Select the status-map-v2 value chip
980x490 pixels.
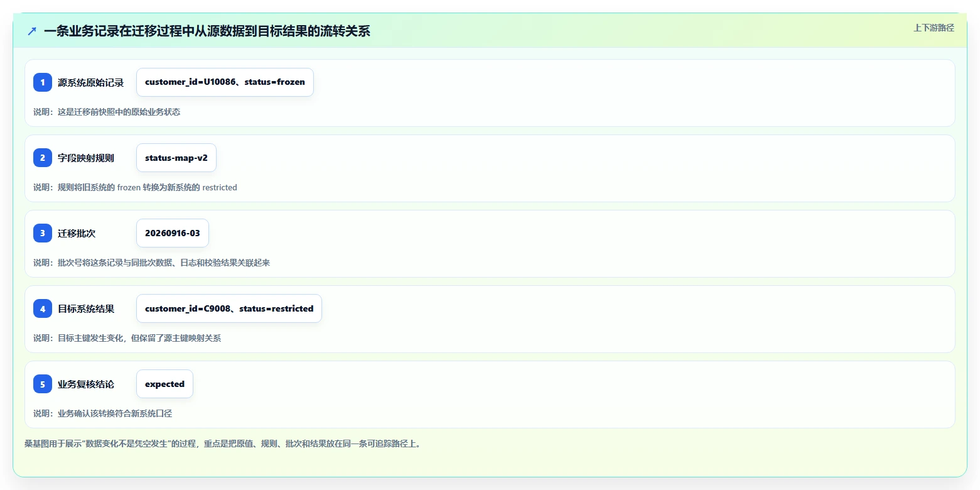[x=176, y=158]
